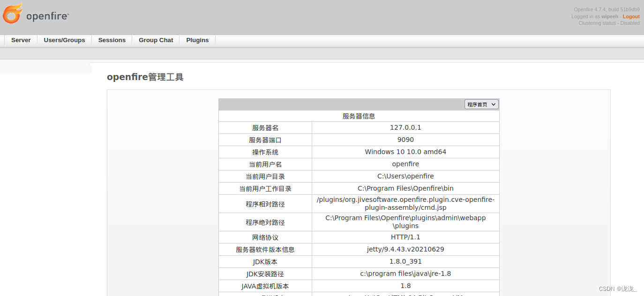Select the 1.8.0_391 JDK version value
Screen dimensions: 644x296
[x=405, y=261]
